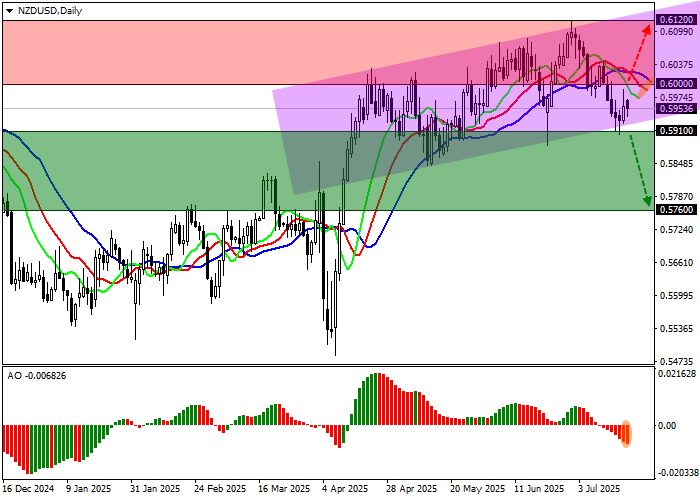Click the 16 Mar 2025 date label

(x=284, y=489)
